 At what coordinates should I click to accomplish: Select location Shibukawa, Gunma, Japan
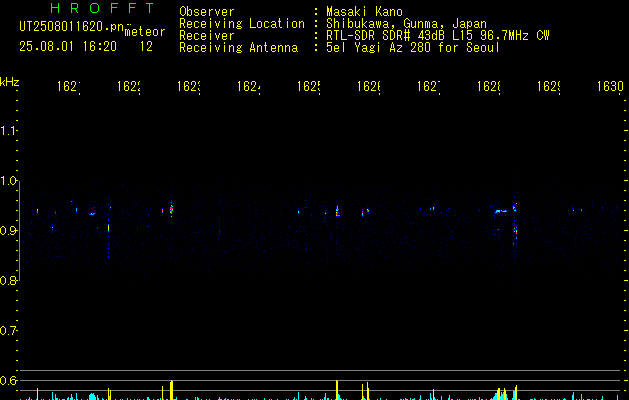click(x=406, y=24)
